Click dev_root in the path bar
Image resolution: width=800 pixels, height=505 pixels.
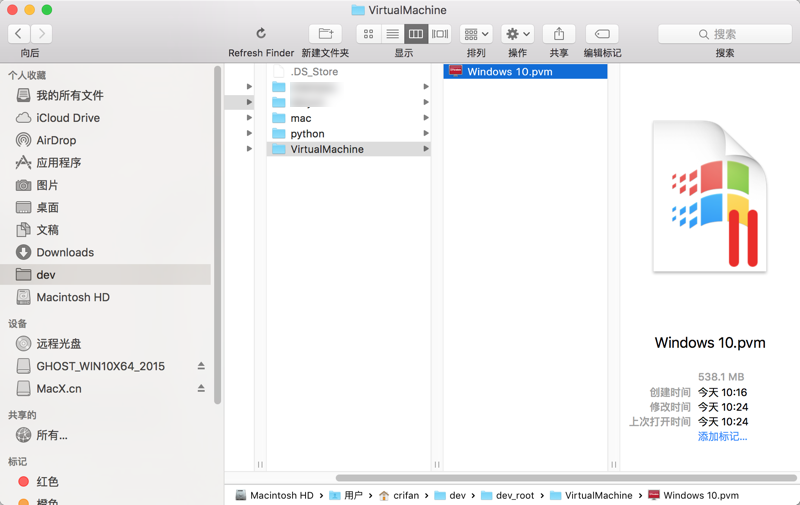click(x=508, y=495)
